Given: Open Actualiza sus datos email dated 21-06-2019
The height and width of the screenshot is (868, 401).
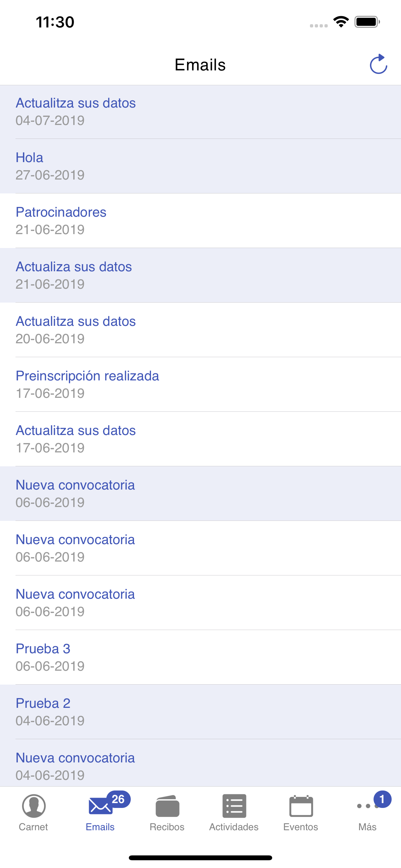Looking at the screenshot, I should (x=200, y=275).
